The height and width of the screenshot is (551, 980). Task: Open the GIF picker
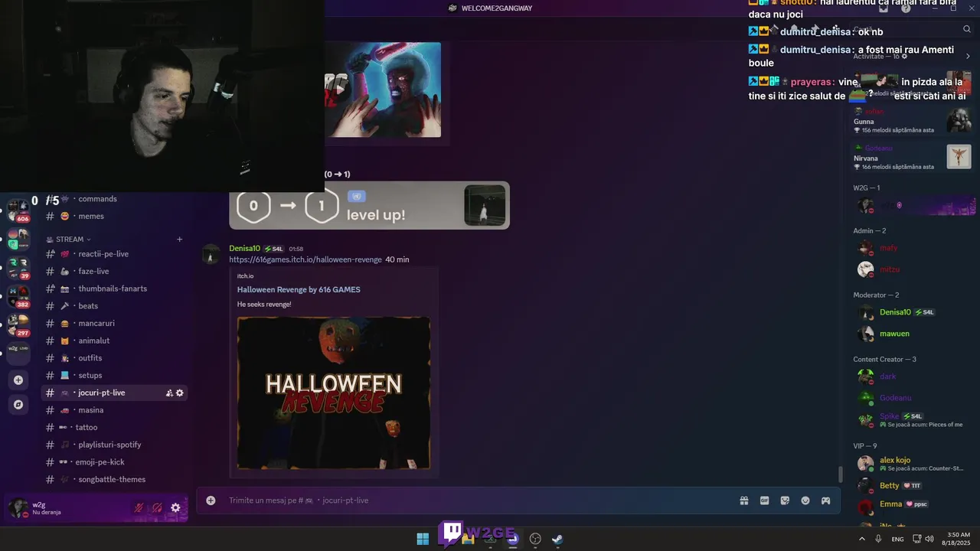point(764,500)
